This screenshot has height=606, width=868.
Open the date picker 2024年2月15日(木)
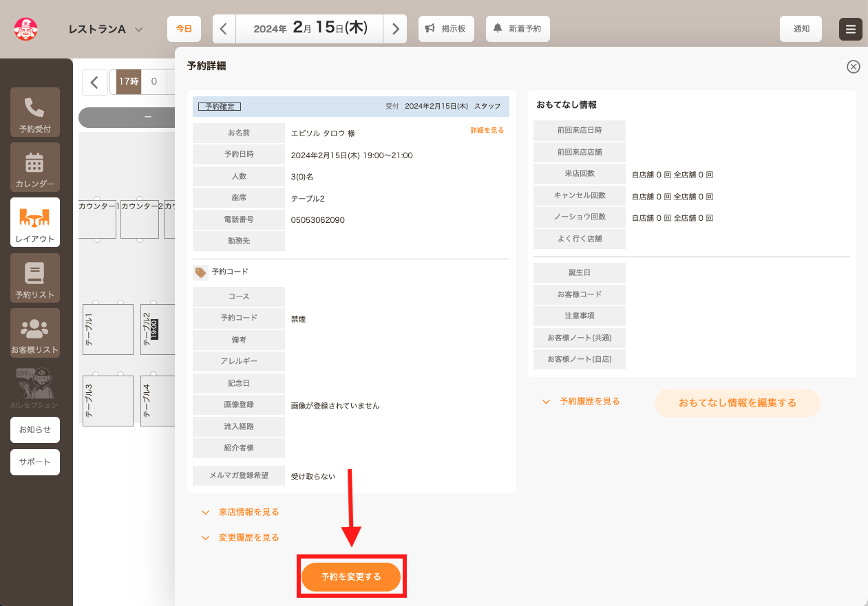(x=310, y=29)
